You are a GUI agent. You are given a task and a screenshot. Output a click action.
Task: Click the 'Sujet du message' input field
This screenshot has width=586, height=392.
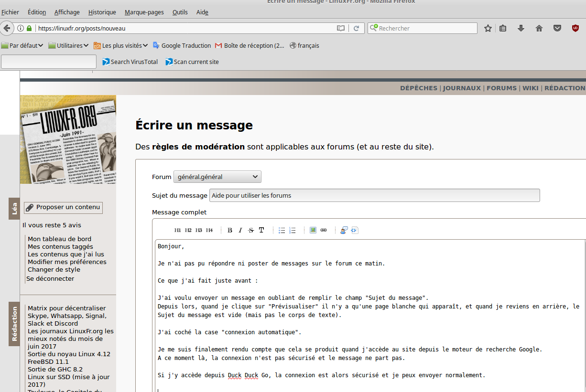375,195
